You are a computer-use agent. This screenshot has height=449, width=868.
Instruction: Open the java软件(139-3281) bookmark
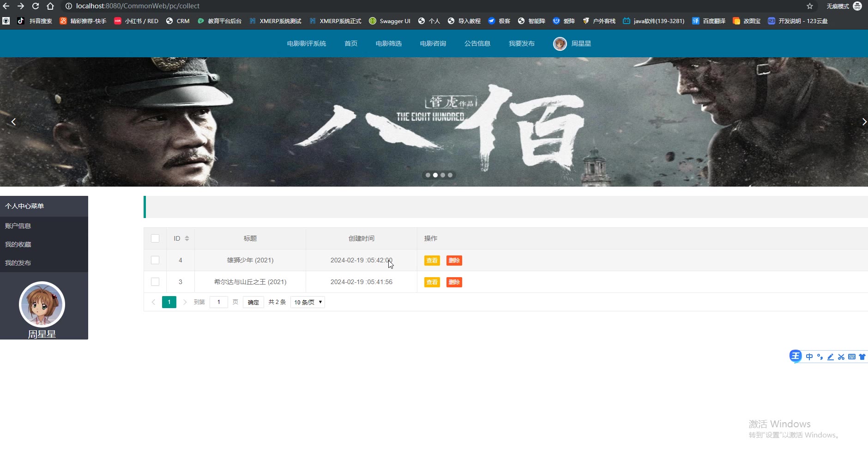tap(653, 21)
